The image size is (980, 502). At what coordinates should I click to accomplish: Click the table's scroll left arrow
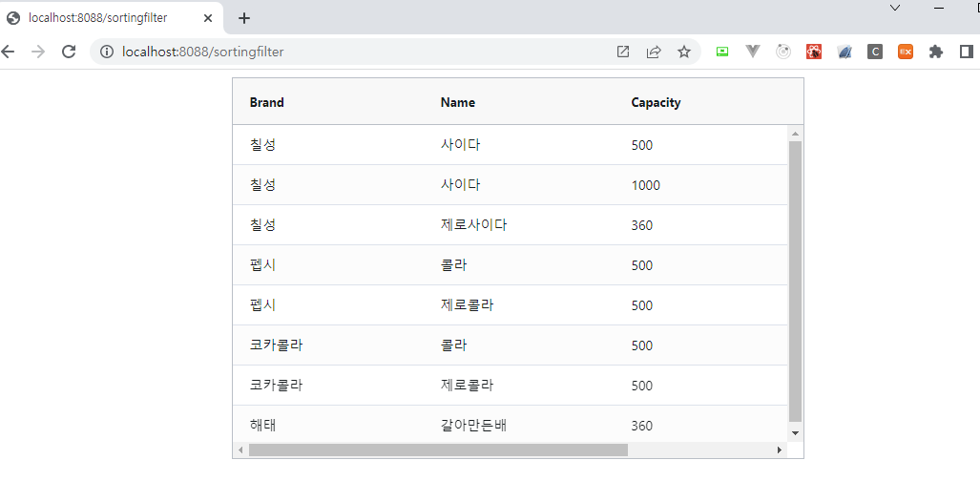pos(240,450)
